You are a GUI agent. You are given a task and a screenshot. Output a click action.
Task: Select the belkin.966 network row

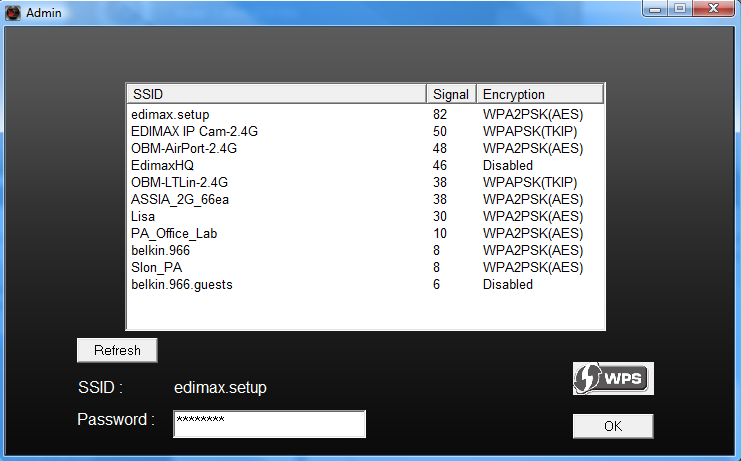[x=365, y=250]
